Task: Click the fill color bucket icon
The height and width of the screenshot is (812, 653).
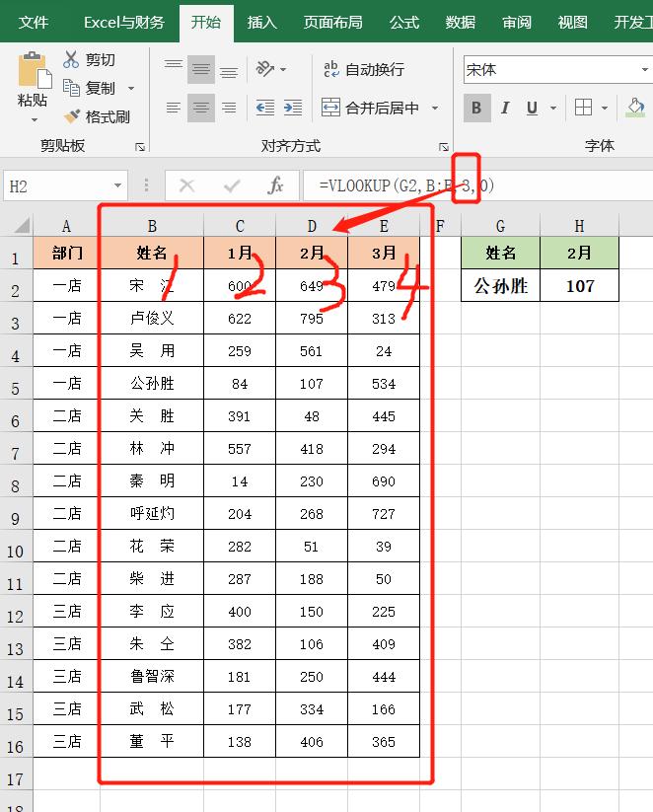Action: 636,107
